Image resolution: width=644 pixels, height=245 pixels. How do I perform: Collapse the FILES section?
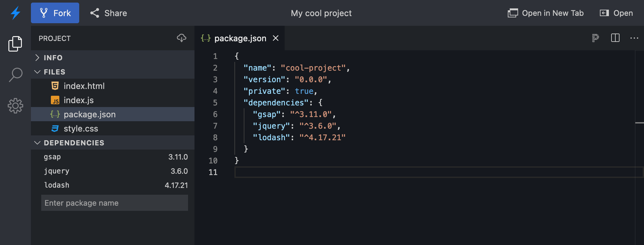[x=54, y=72]
